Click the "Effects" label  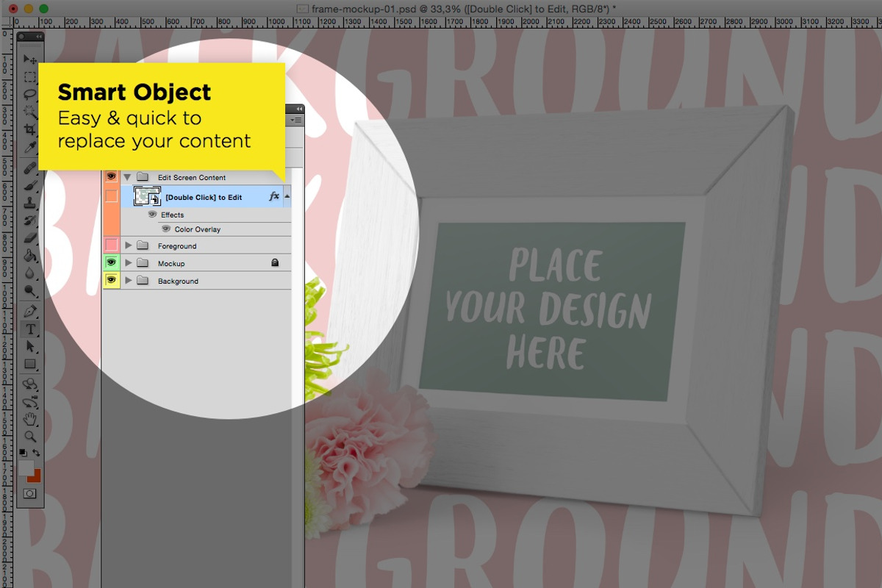(172, 215)
